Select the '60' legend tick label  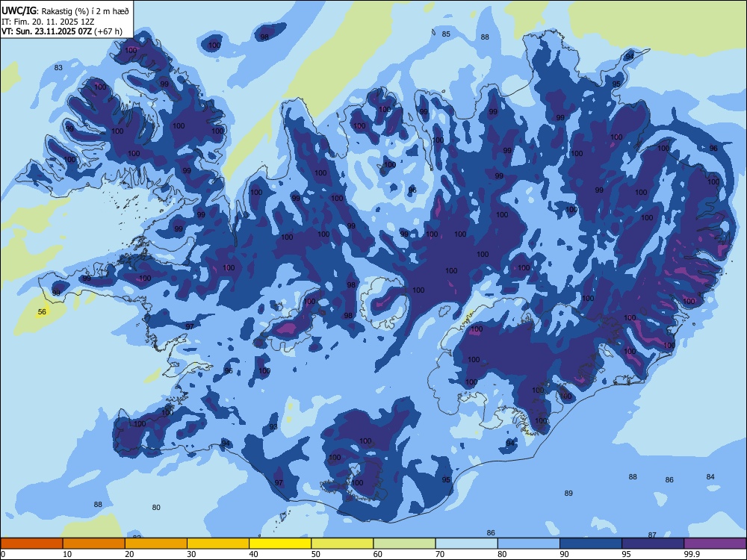pos(378,554)
